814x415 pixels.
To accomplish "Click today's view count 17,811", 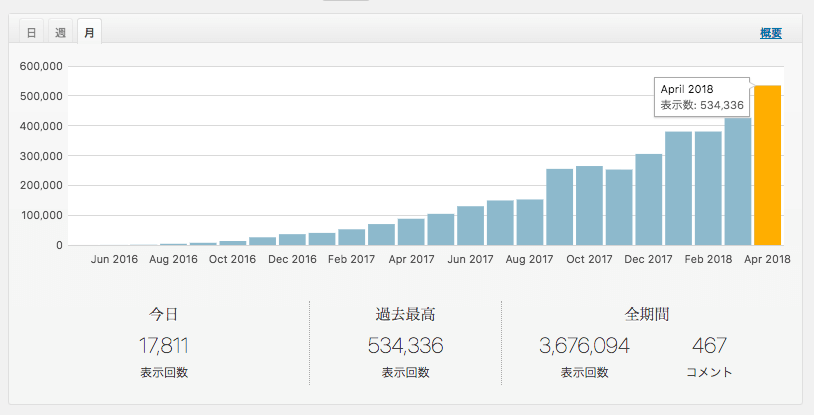I will tap(164, 345).
